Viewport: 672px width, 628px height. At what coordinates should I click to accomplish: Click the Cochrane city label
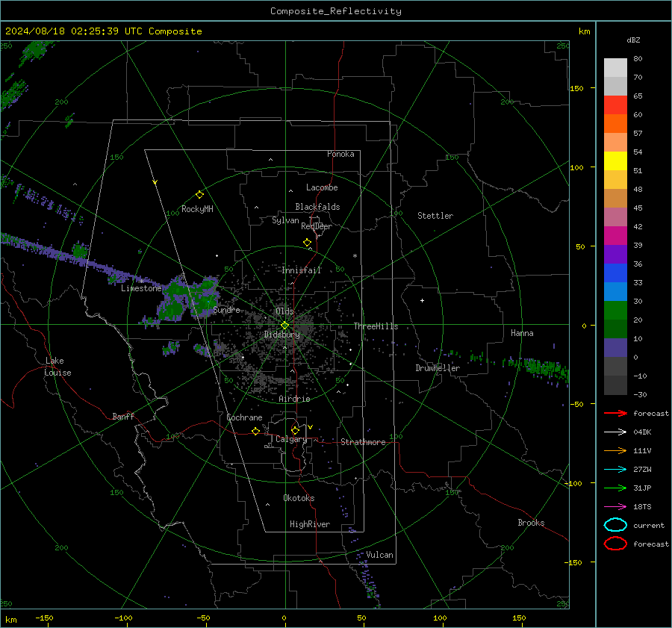click(x=244, y=417)
